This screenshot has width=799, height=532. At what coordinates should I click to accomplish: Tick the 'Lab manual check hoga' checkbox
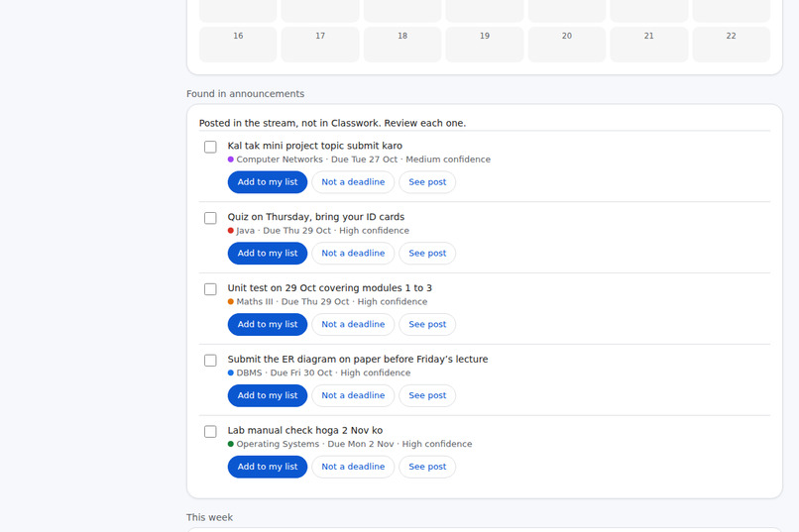click(x=210, y=432)
